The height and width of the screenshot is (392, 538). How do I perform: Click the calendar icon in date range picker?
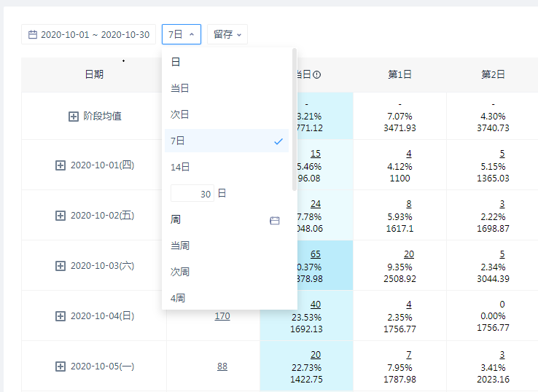pyautogui.click(x=33, y=34)
